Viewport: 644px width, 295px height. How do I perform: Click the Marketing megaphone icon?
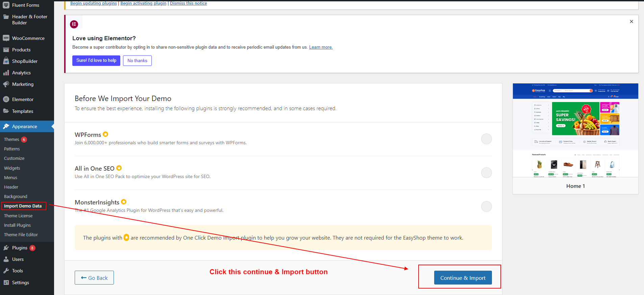tap(6, 84)
